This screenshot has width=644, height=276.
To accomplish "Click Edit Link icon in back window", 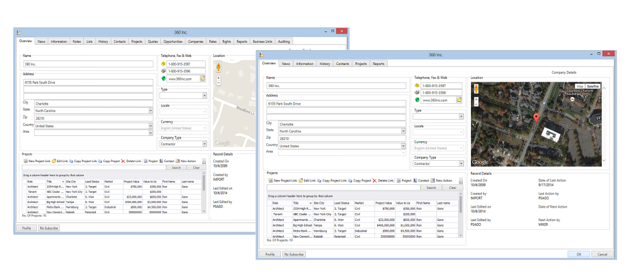I will [x=54, y=161].
